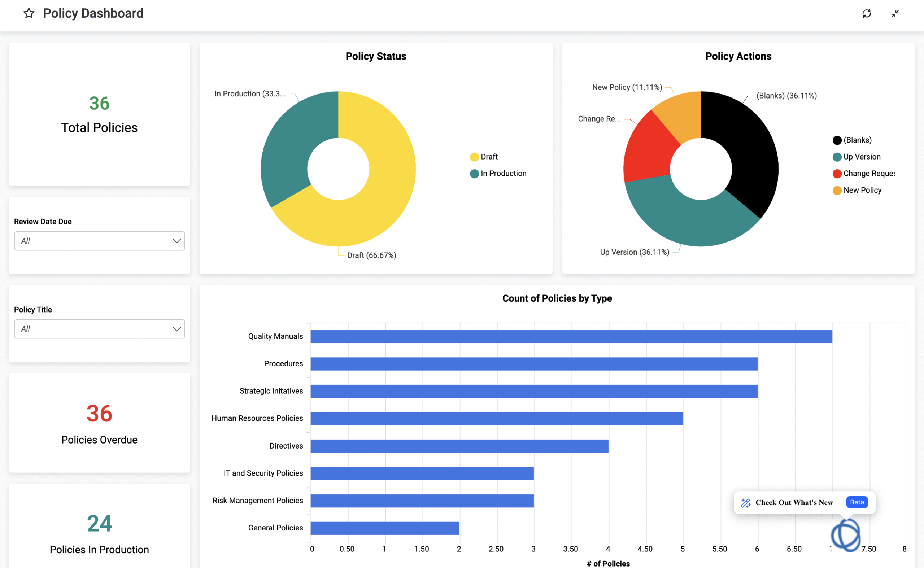Click the magic wand What's New icon
This screenshot has height=568, width=924.
(x=745, y=503)
